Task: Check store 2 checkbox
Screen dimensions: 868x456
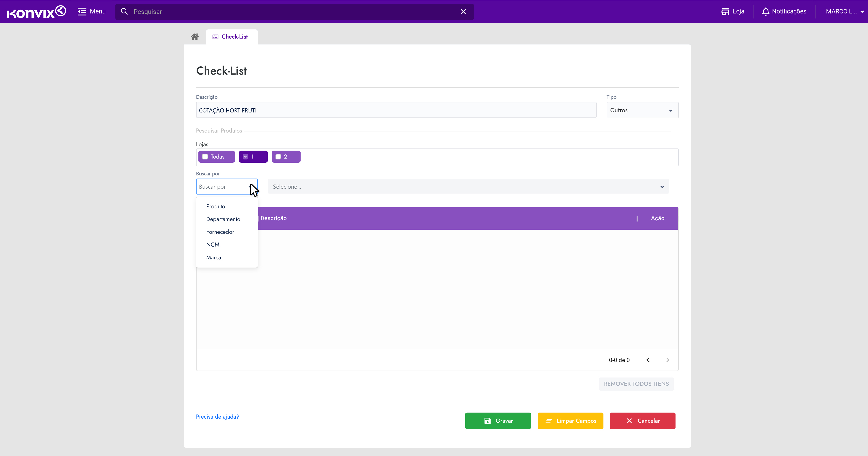Action: click(278, 157)
